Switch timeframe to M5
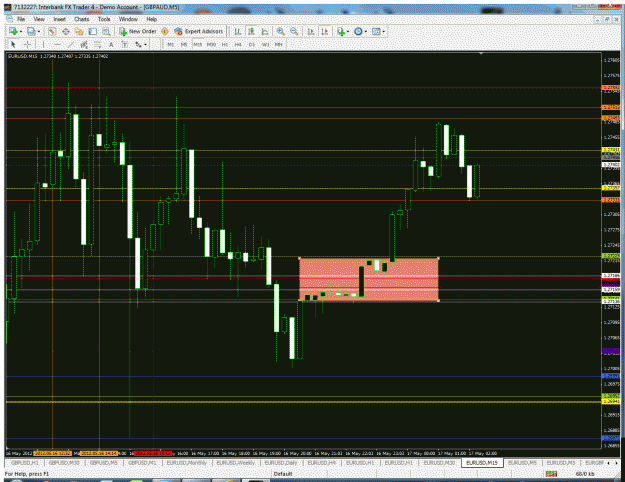The image size is (625, 482). 184,45
